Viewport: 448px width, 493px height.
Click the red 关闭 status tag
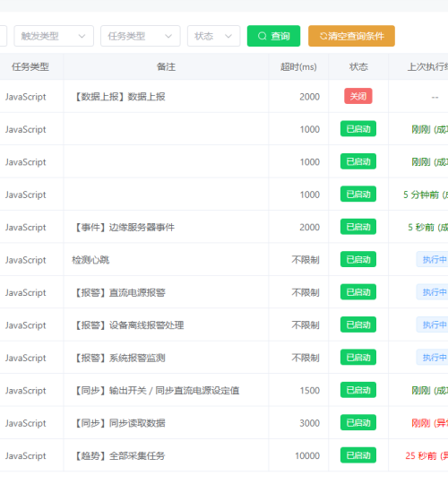click(358, 96)
